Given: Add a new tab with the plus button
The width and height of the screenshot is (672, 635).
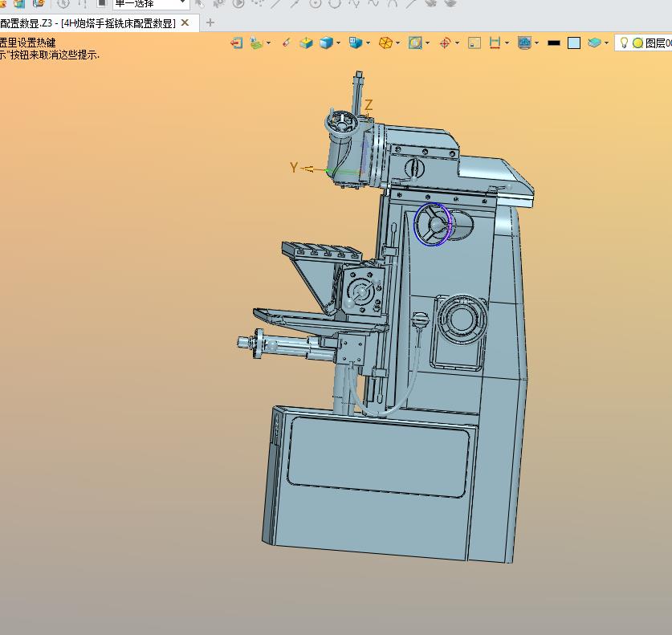Looking at the screenshot, I should point(210,22).
